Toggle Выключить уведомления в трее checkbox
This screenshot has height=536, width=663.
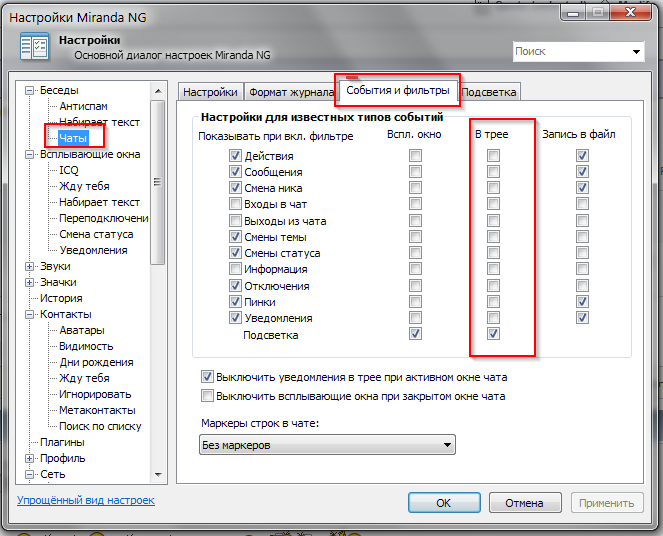click(x=207, y=377)
